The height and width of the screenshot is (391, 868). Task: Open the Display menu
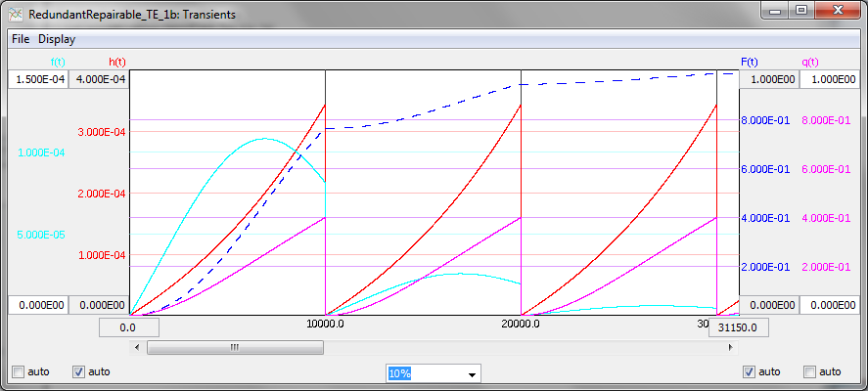pos(57,39)
